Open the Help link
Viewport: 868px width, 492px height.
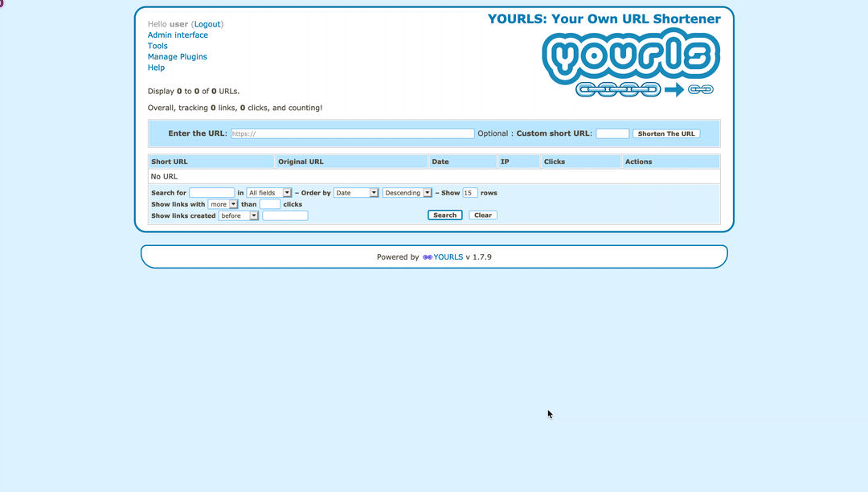click(156, 68)
